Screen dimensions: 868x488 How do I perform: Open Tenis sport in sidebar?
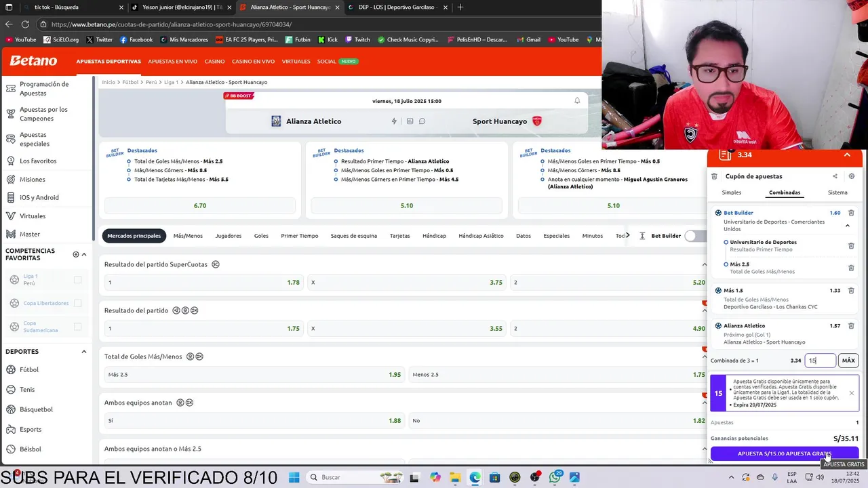(27, 390)
